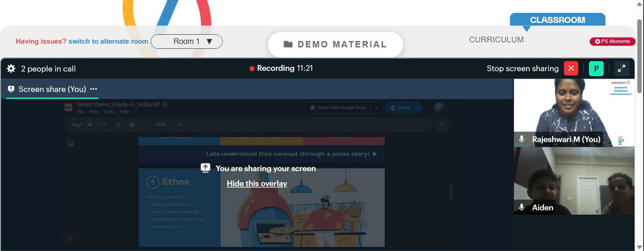Switch to the CURRICULUM tab
Screen dimensions: 644x251
(497, 40)
